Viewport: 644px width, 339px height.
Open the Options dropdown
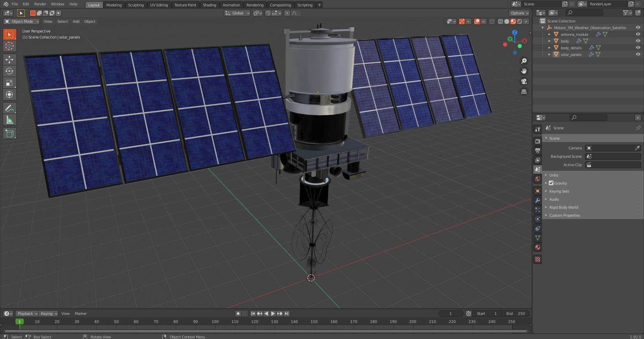coord(519,13)
